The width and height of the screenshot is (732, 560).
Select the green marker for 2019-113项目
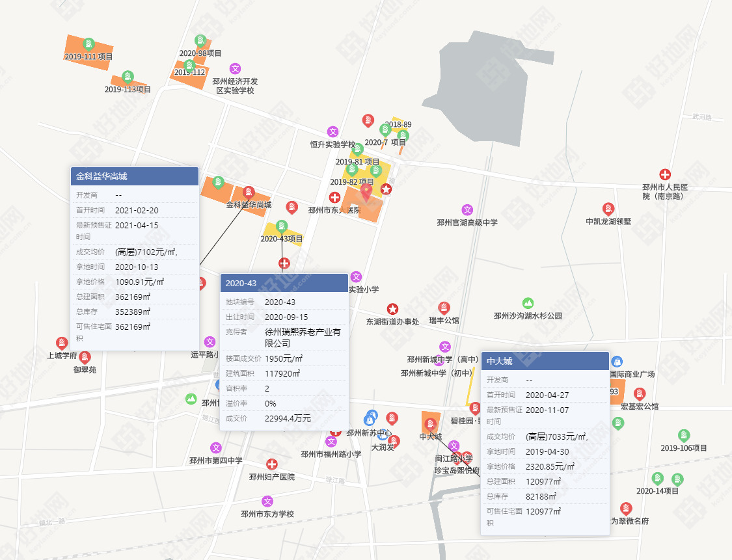pyautogui.click(x=128, y=77)
